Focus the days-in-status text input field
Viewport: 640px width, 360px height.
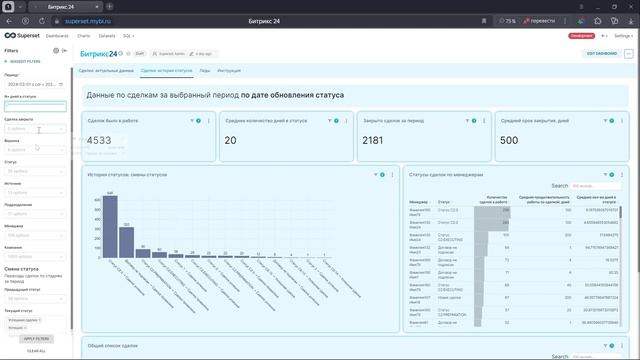pyautogui.click(x=35, y=106)
